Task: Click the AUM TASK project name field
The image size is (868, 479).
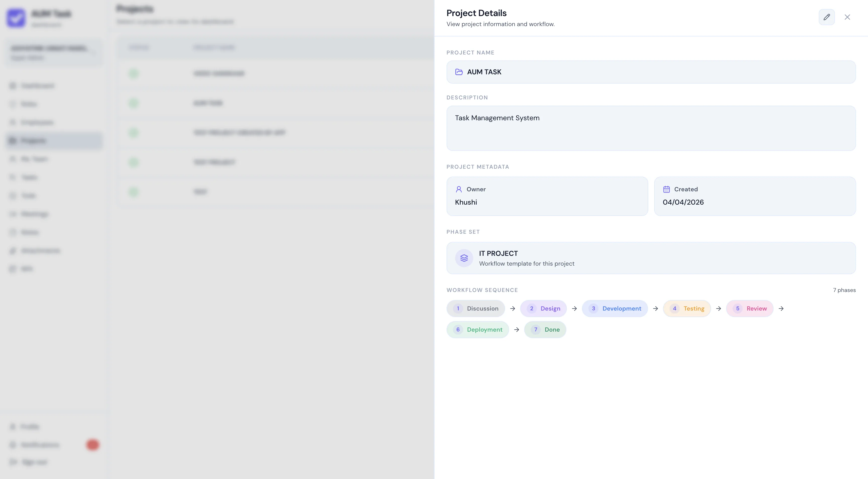Action: click(x=651, y=72)
